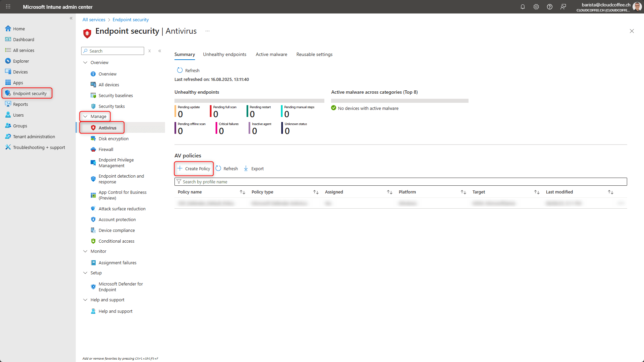Click the Search by profile name field
This screenshot has height=362, width=644.
[x=401, y=182]
